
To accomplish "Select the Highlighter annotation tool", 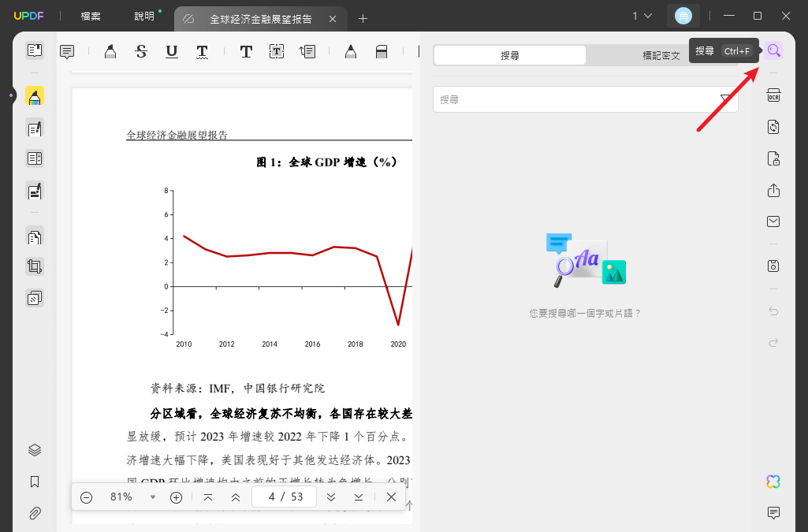I will point(110,51).
